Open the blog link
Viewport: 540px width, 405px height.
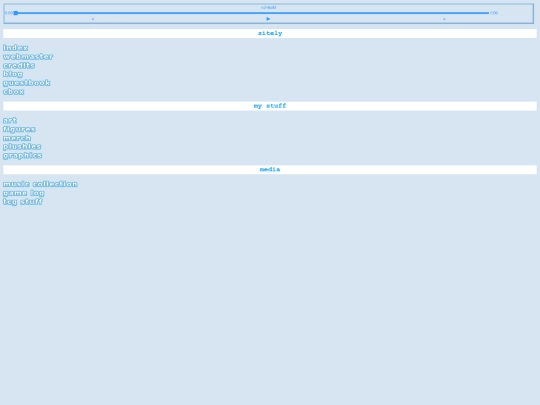(x=13, y=74)
